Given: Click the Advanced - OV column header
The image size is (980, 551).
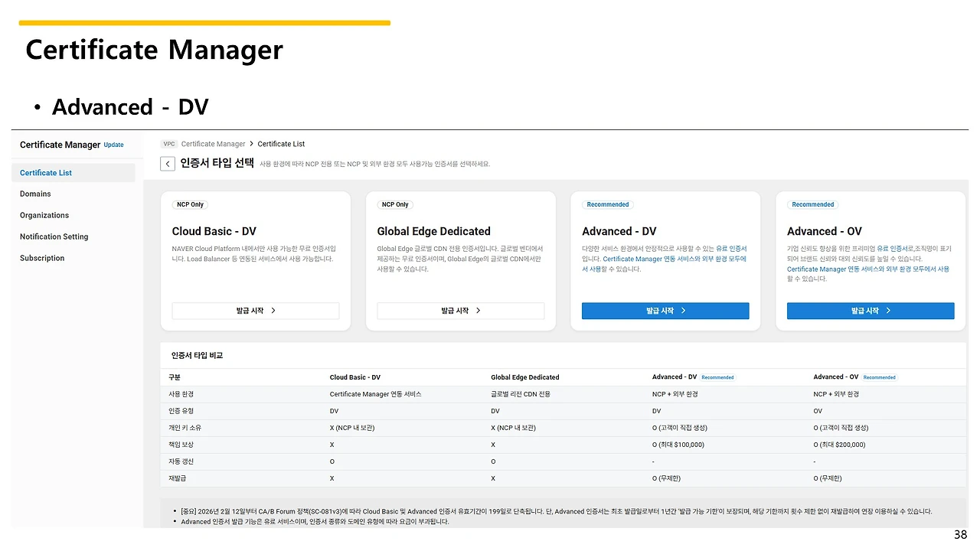Looking at the screenshot, I should [835, 377].
